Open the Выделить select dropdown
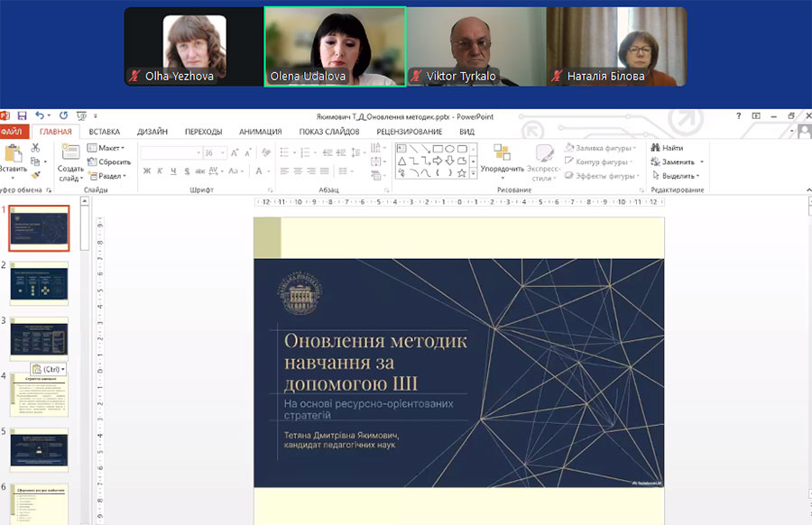 (677, 176)
